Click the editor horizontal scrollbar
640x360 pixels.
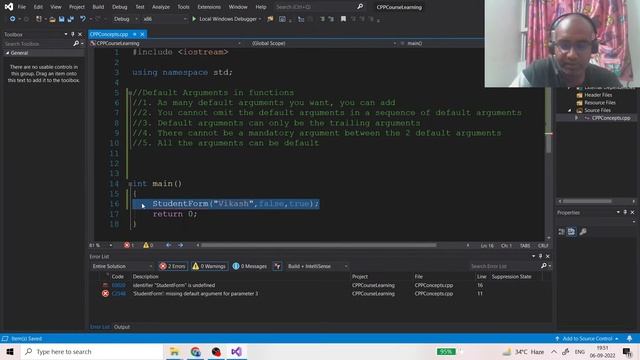click(x=319, y=245)
